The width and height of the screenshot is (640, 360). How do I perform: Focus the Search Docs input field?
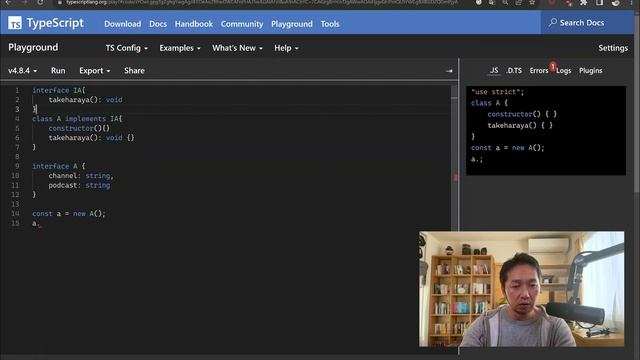[587, 23]
